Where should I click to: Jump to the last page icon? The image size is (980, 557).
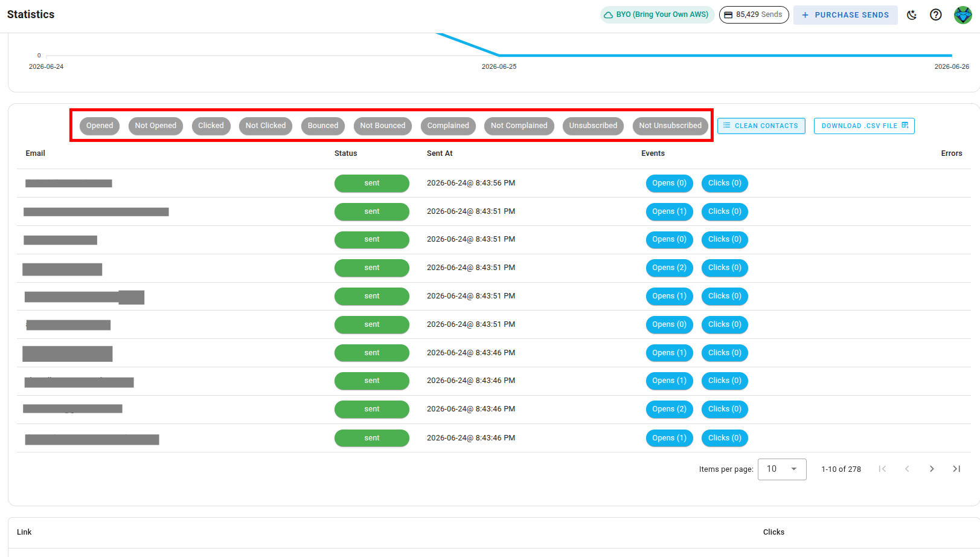[x=956, y=469]
